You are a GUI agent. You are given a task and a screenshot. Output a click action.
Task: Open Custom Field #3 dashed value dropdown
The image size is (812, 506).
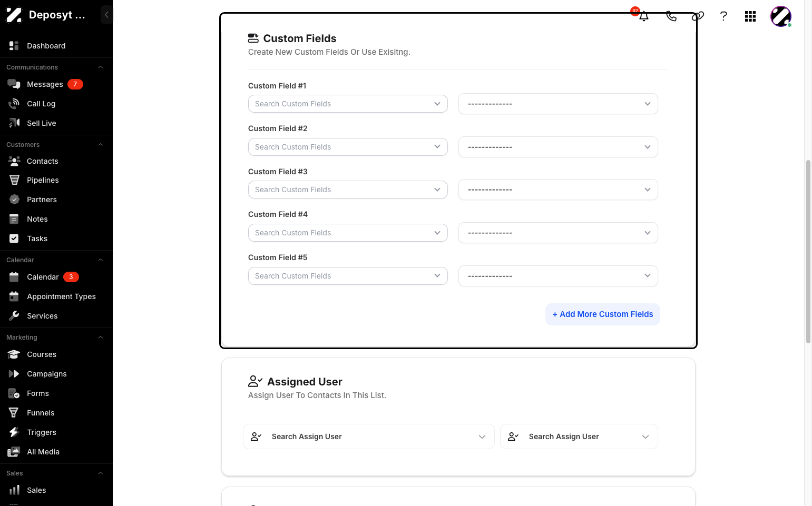click(558, 190)
